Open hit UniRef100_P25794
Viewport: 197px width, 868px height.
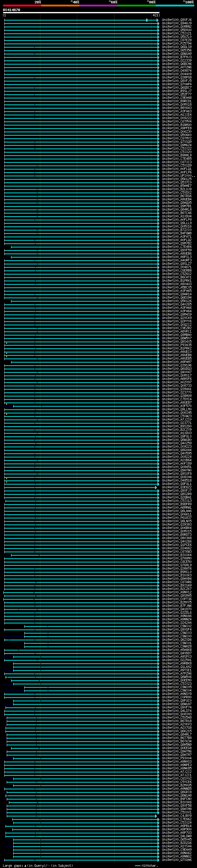(x=177, y=43)
